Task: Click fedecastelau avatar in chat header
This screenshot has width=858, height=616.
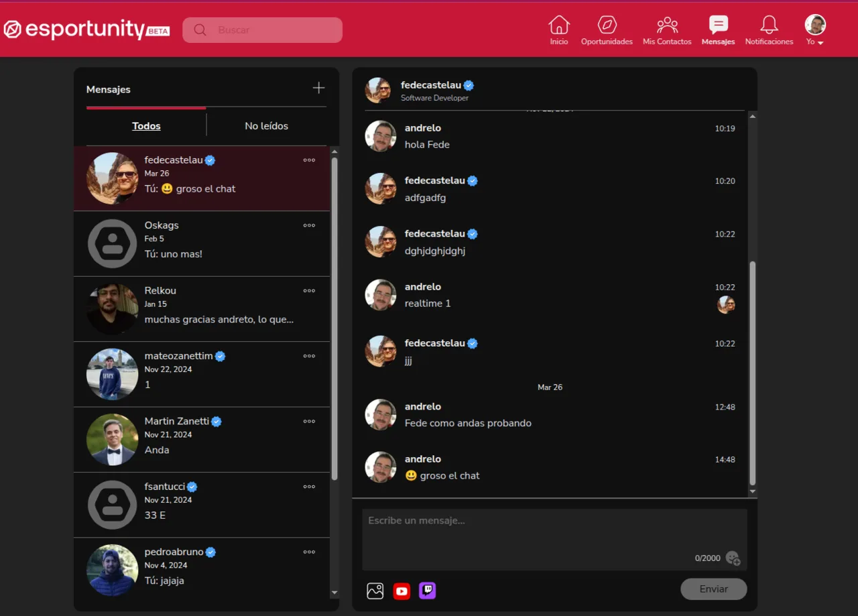Action: [378, 90]
